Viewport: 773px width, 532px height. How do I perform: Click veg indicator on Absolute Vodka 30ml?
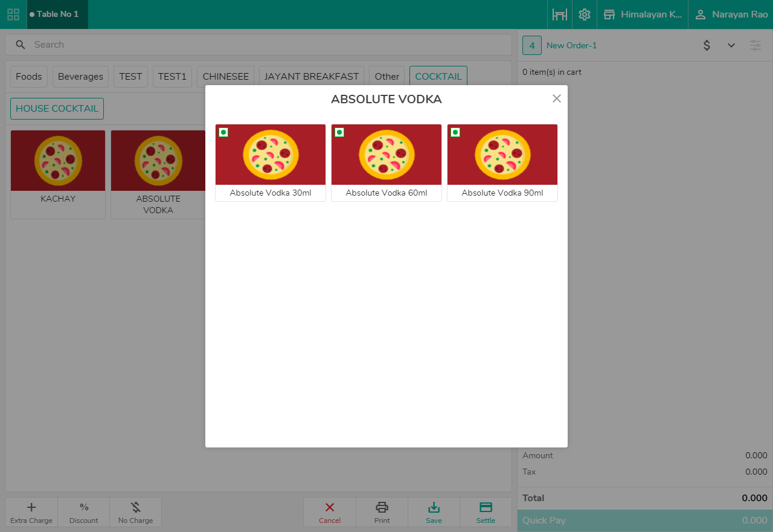pos(223,132)
